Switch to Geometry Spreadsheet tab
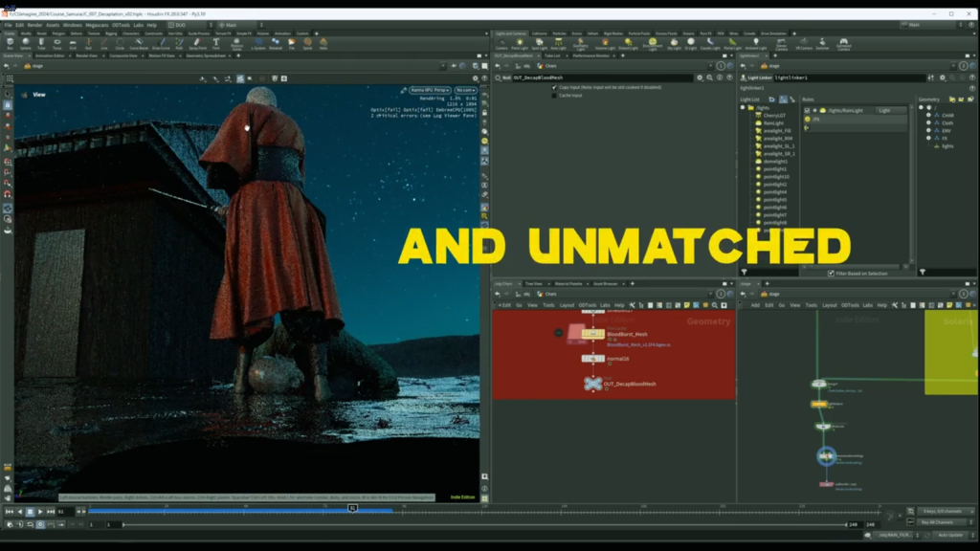This screenshot has height=551, width=980. point(206,55)
